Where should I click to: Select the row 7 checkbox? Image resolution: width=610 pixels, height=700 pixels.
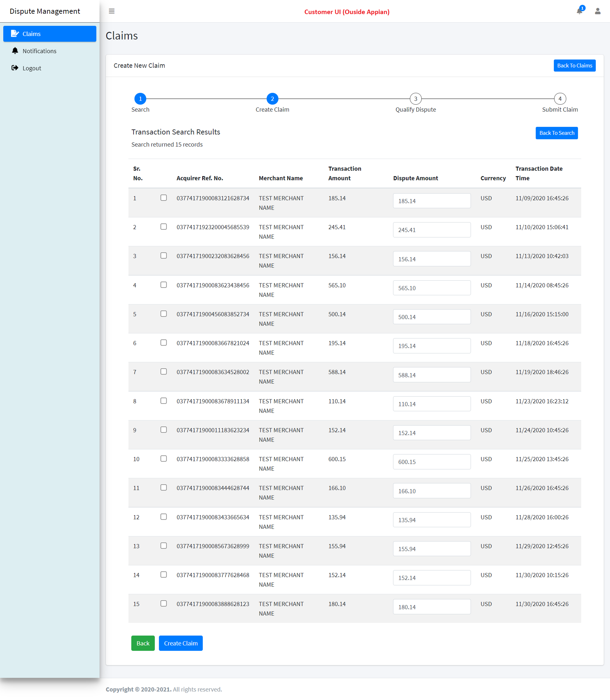click(164, 371)
